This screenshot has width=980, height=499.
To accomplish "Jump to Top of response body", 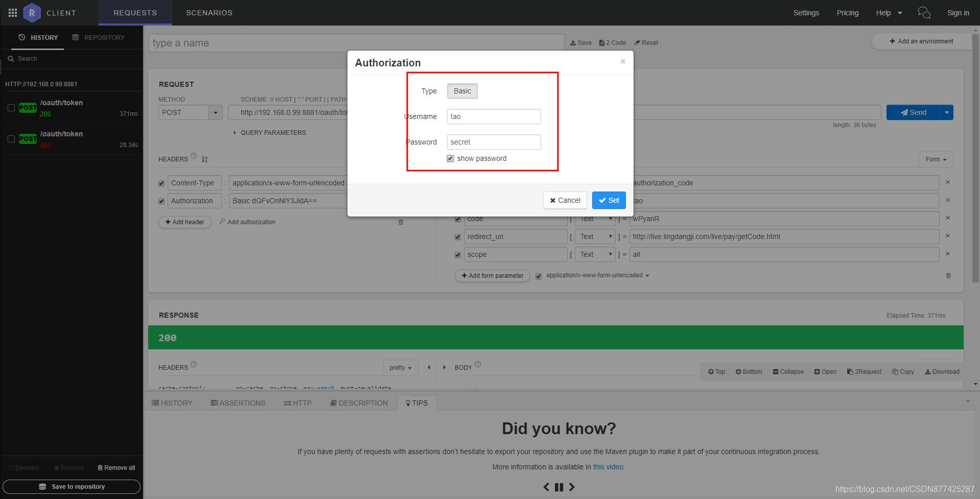I will (x=716, y=372).
